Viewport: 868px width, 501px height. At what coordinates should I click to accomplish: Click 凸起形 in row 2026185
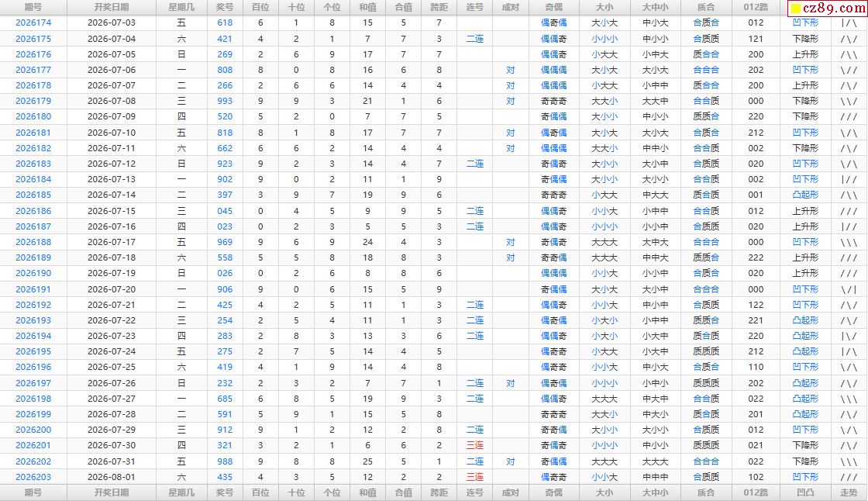(x=805, y=195)
